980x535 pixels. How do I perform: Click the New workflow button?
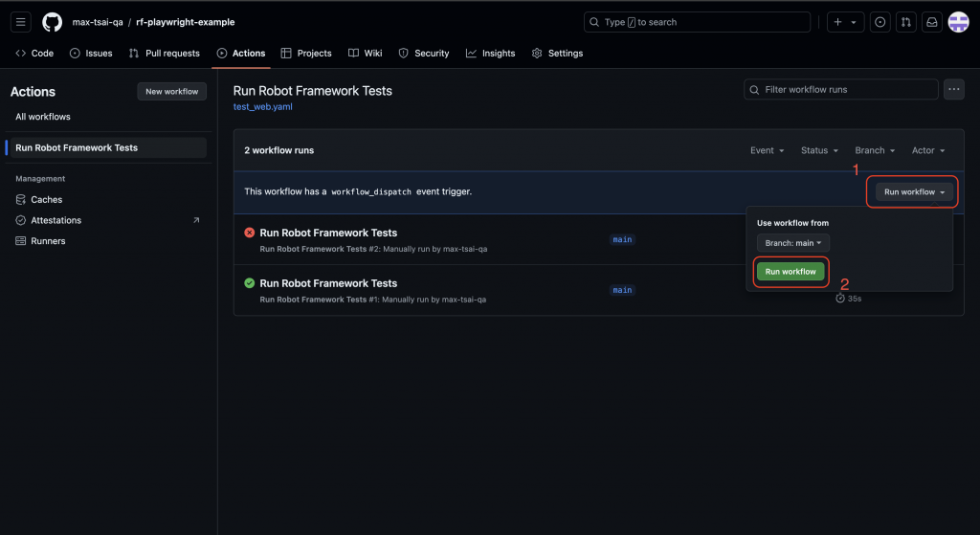click(172, 91)
